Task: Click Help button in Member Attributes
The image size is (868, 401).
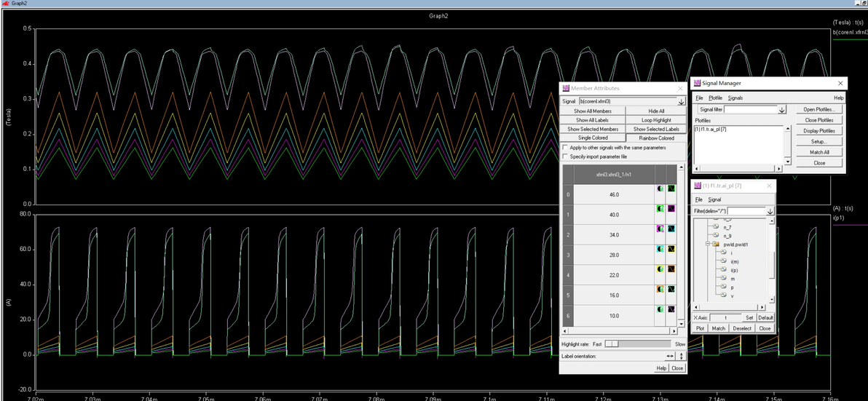Action: (x=661, y=368)
